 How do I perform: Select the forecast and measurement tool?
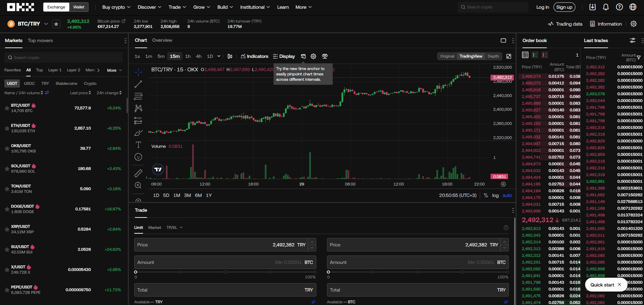pos(138,121)
